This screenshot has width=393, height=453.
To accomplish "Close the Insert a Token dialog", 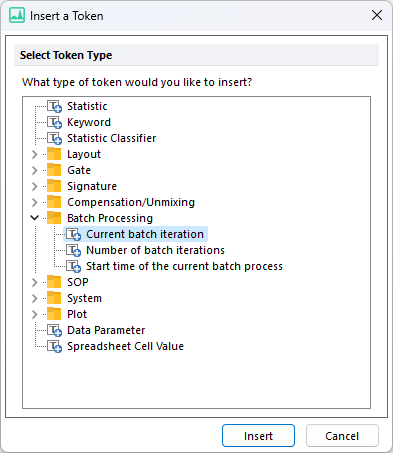I will (377, 15).
